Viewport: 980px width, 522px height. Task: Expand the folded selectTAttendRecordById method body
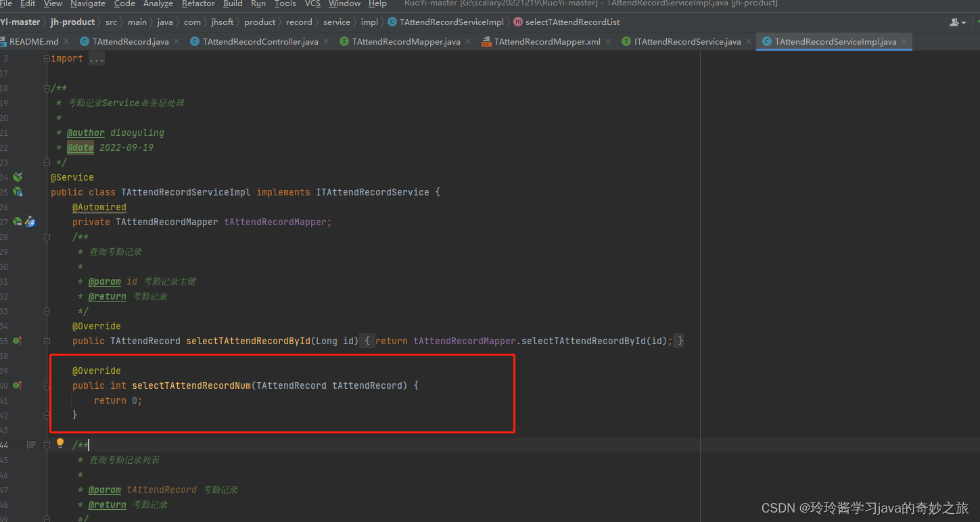(47, 341)
